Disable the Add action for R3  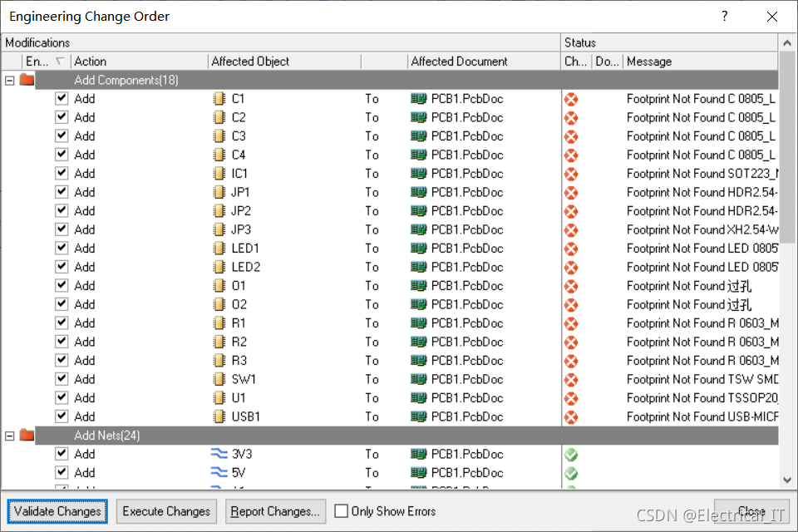pos(62,360)
